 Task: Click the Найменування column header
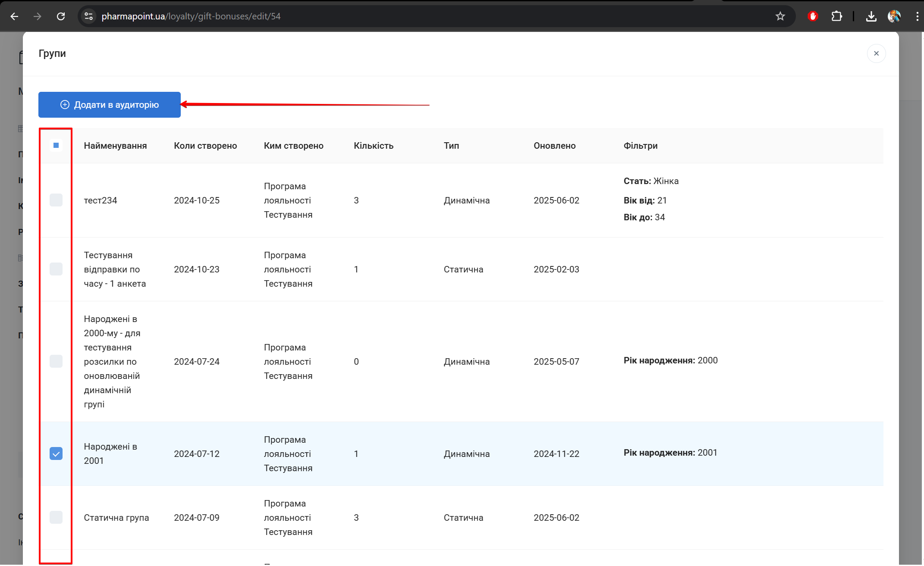pos(115,146)
